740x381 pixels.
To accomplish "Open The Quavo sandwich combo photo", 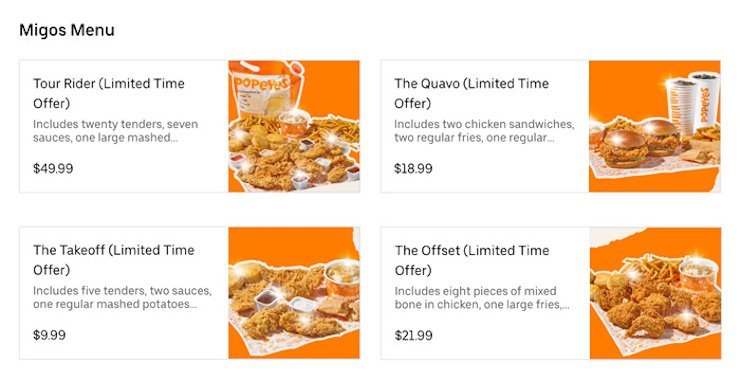I will [x=655, y=126].
